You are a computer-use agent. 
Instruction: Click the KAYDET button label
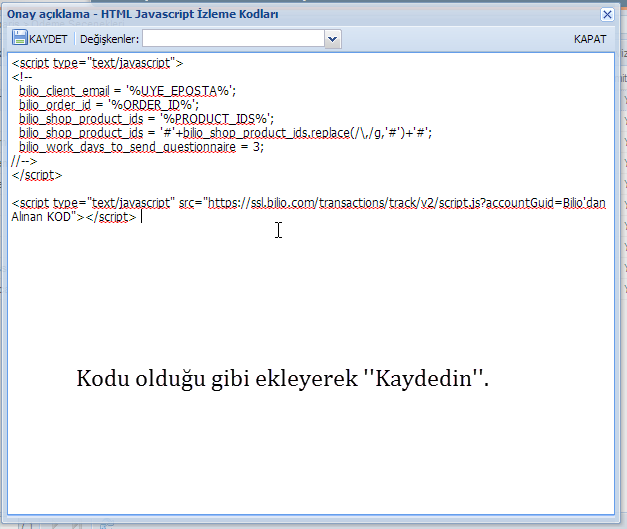click(x=48, y=39)
